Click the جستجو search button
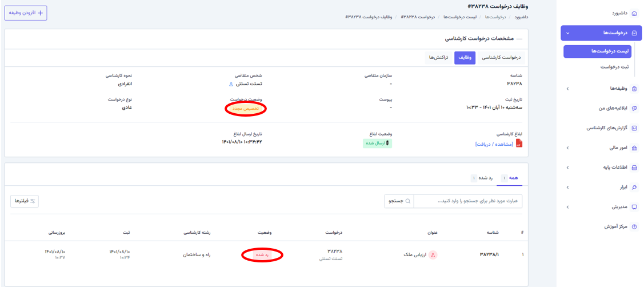Screen dimensions: 644x287 (399, 201)
